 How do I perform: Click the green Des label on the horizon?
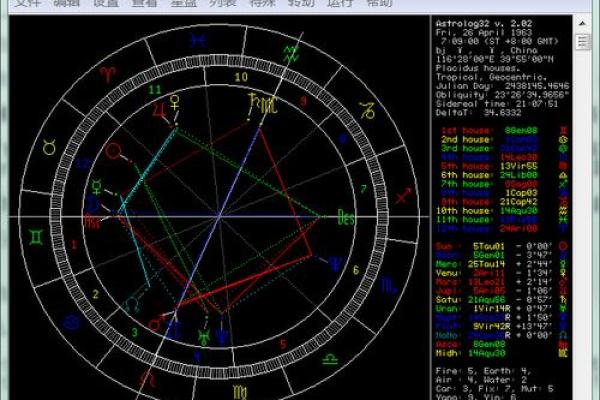(x=346, y=218)
